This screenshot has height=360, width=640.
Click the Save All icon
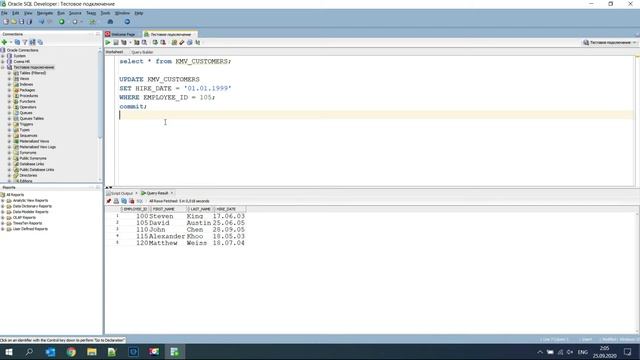click(29, 22)
